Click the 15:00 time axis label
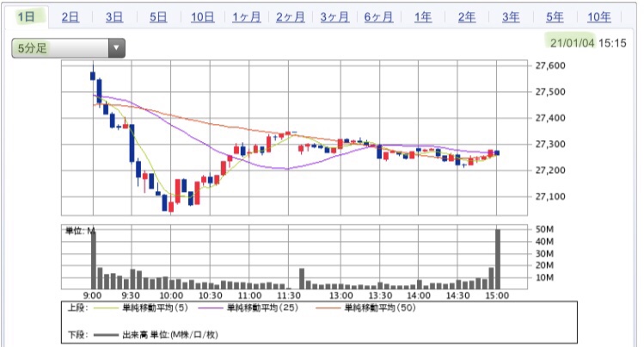This screenshot has height=347, width=644. tap(497, 295)
